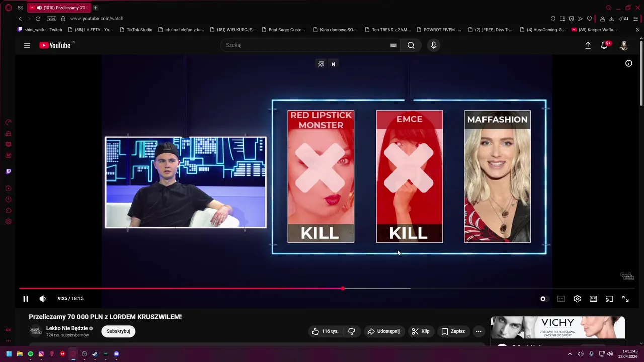
Task: Open the Opera menu logo
Action: pos(8,8)
